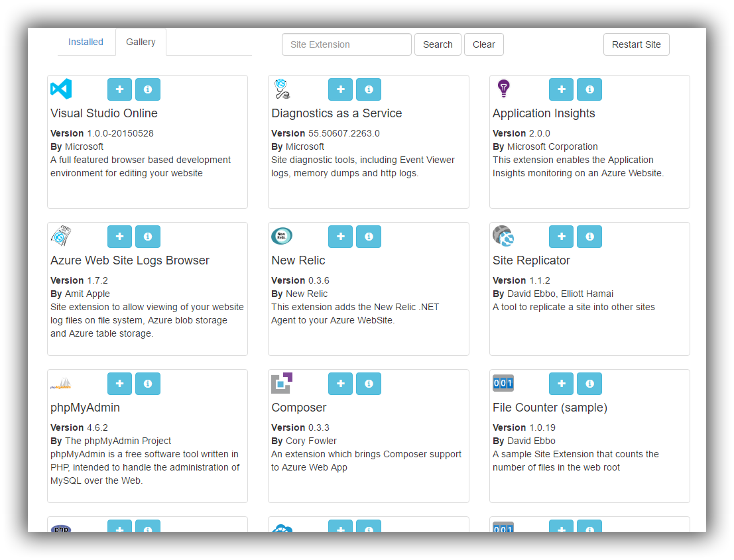Click the New Relic card title
The height and width of the screenshot is (560, 734).
(298, 260)
